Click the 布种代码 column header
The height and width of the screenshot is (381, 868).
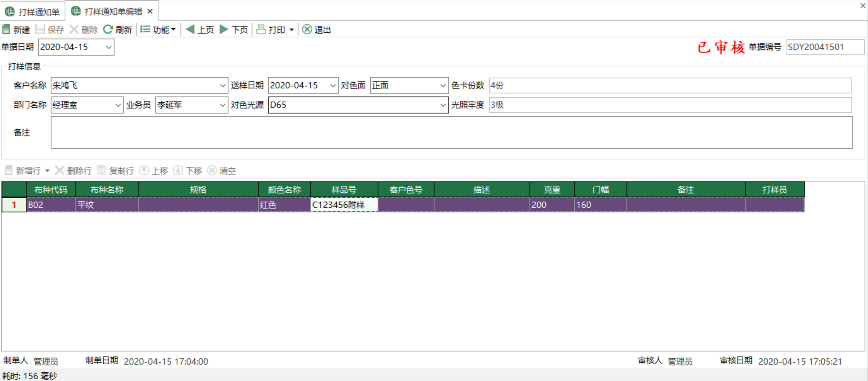click(51, 190)
